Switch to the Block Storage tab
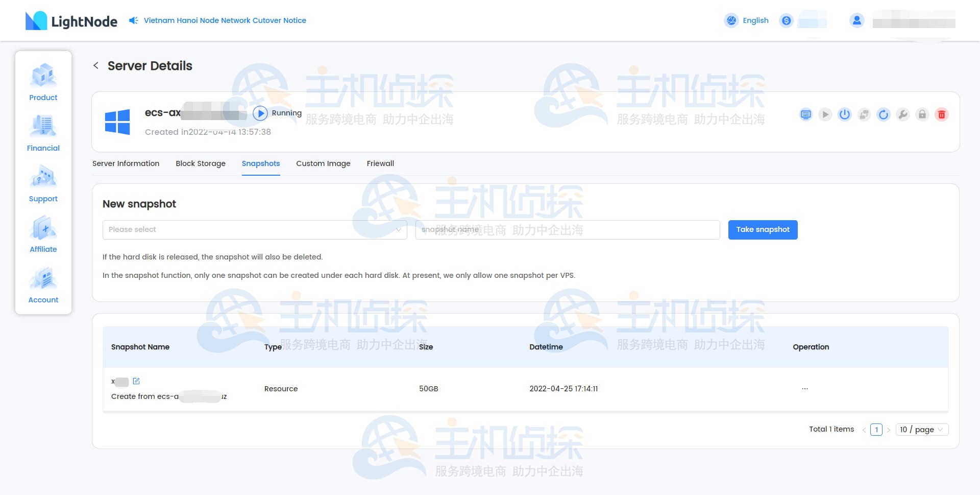Image resolution: width=980 pixels, height=495 pixels. [201, 163]
